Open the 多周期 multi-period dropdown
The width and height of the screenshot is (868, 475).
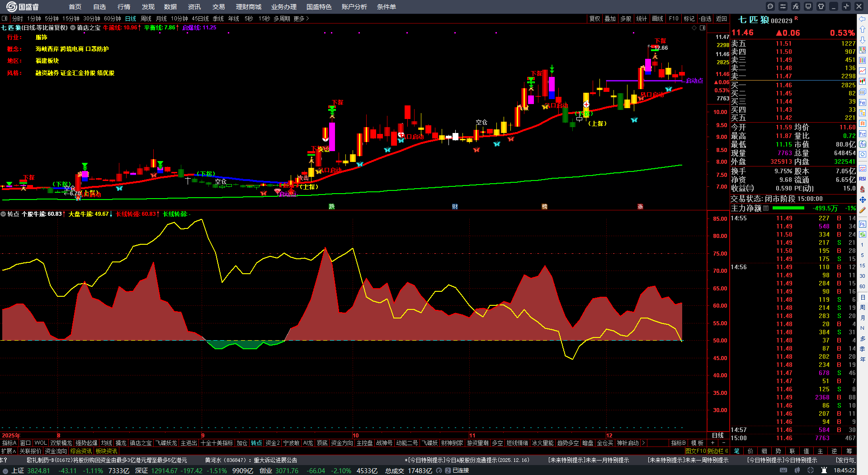[x=282, y=19]
